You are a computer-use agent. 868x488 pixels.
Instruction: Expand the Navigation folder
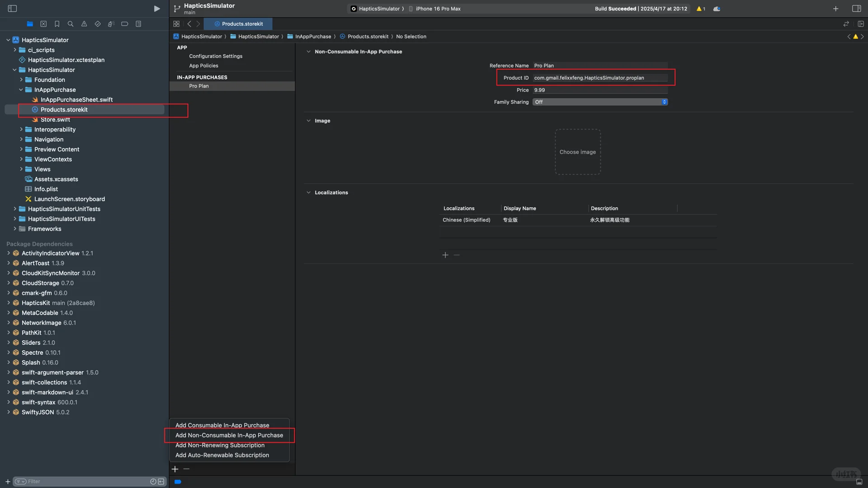[21, 140]
